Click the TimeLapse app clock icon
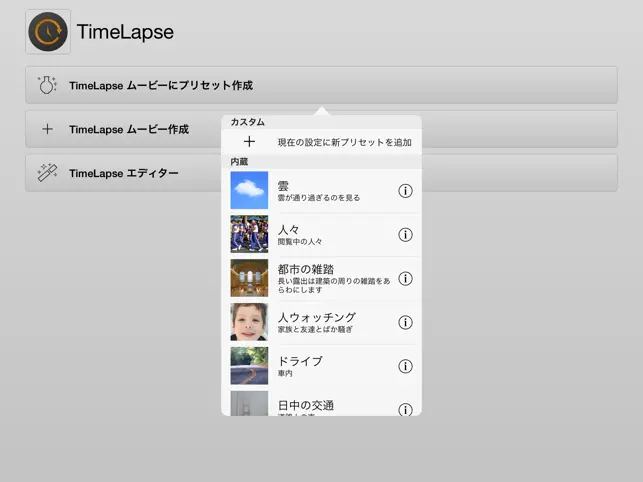643x482 pixels. pos(48,32)
